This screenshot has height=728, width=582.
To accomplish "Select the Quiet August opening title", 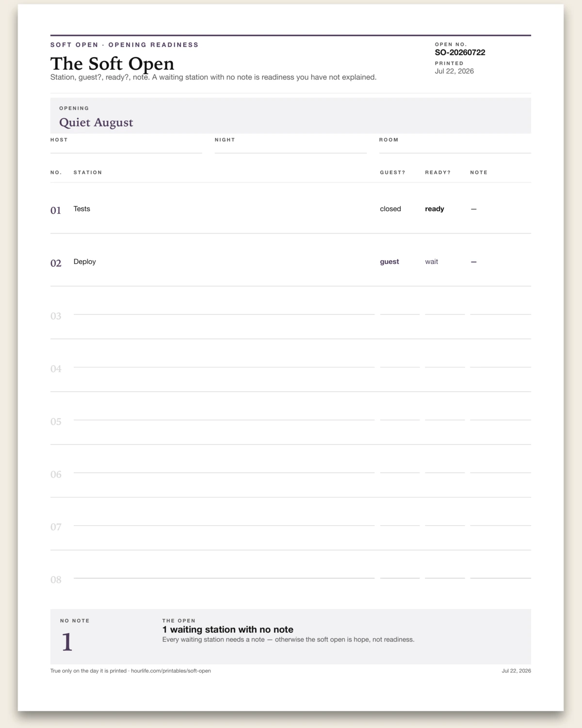I will (x=96, y=122).
